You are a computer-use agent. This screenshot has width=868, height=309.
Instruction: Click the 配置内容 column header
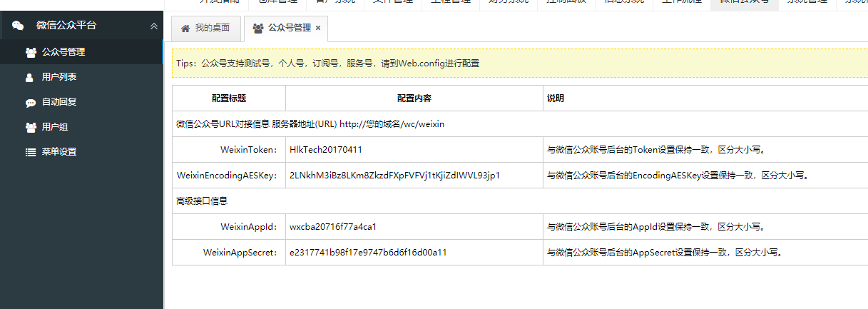(x=414, y=98)
